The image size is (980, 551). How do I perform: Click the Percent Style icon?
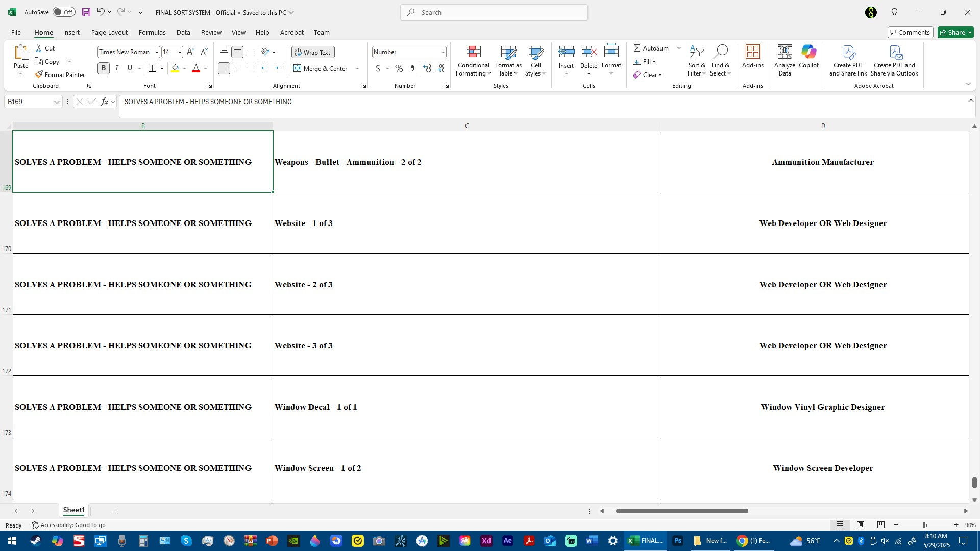pyautogui.click(x=399, y=68)
